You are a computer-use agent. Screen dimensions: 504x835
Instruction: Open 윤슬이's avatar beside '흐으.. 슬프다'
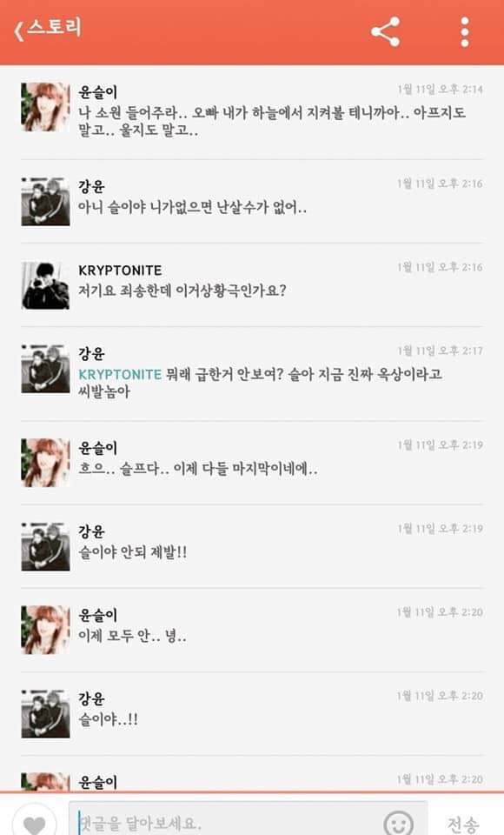pos(45,463)
